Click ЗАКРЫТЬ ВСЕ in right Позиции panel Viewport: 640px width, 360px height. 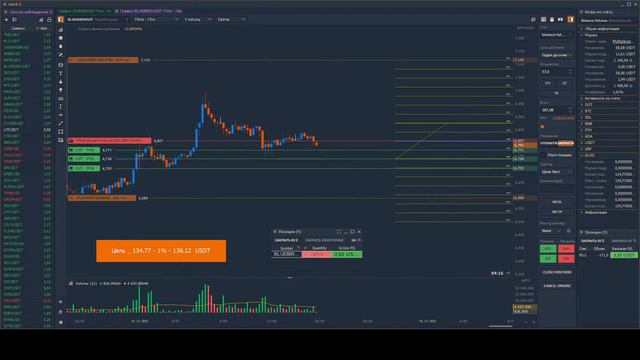(x=592, y=241)
